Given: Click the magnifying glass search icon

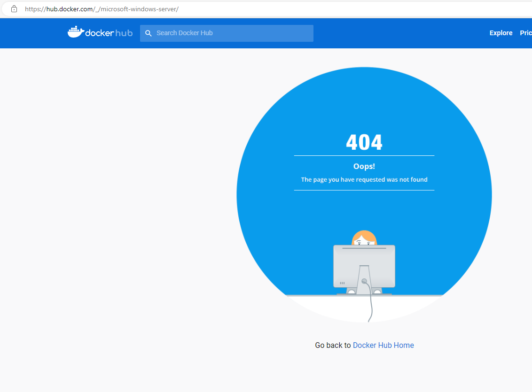Looking at the screenshot, I should tap(149, 33).
